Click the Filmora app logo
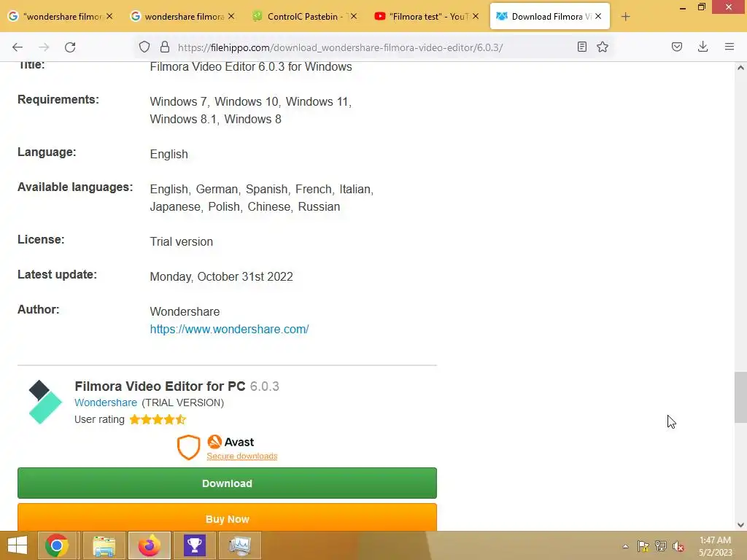Viewport: 747px width, 560px height. [x=45, y=402]
